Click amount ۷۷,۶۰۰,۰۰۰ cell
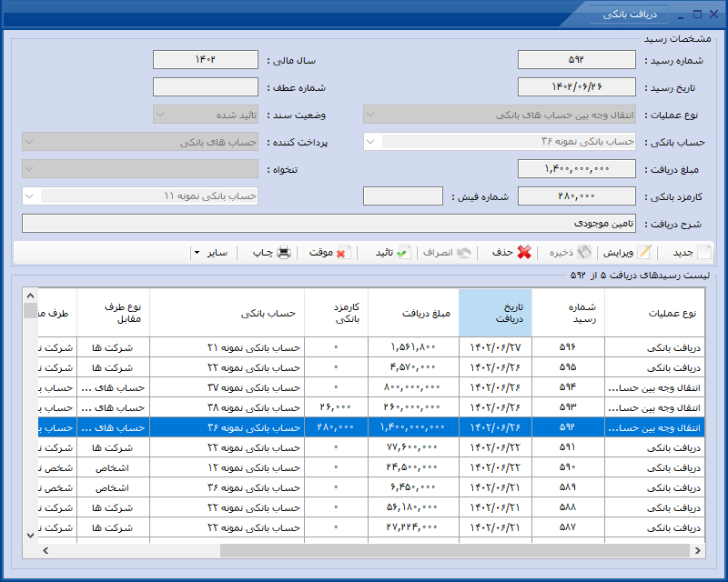 414,447
